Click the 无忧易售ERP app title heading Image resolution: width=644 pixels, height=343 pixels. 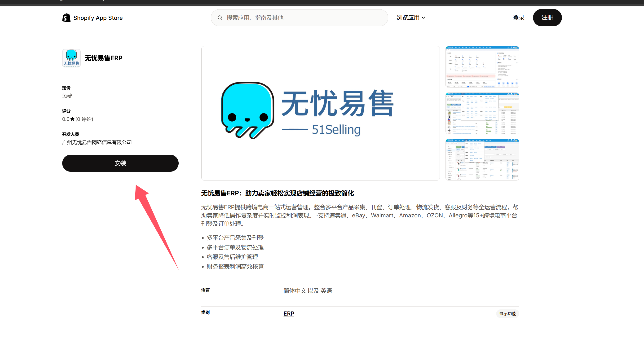103,58
